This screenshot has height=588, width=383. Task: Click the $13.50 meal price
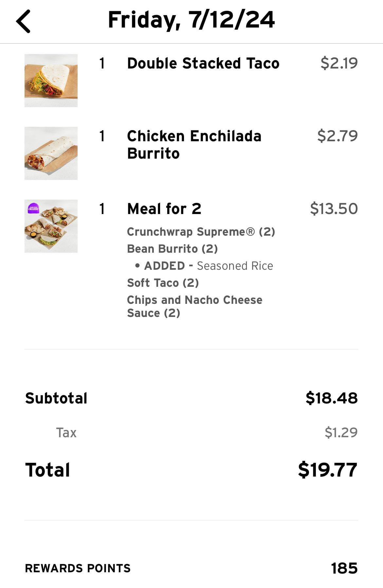coord(334,208)
